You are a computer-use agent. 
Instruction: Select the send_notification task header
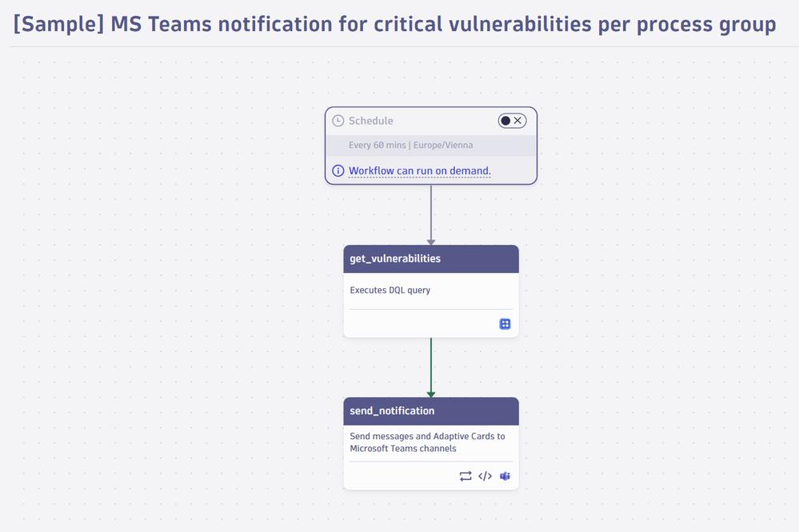[431, 411]
